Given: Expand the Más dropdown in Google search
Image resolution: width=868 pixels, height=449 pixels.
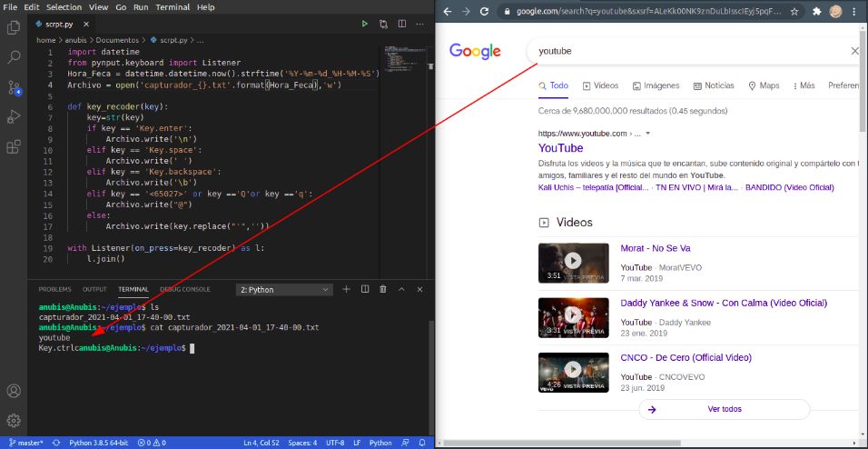Looking at the screenshot, I should coord(804,85).
